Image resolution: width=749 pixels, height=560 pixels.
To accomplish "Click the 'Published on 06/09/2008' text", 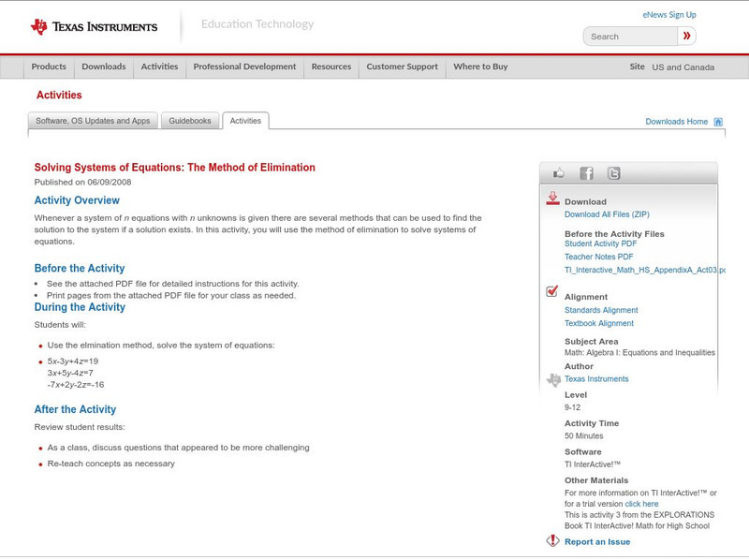I will [82, 182].
